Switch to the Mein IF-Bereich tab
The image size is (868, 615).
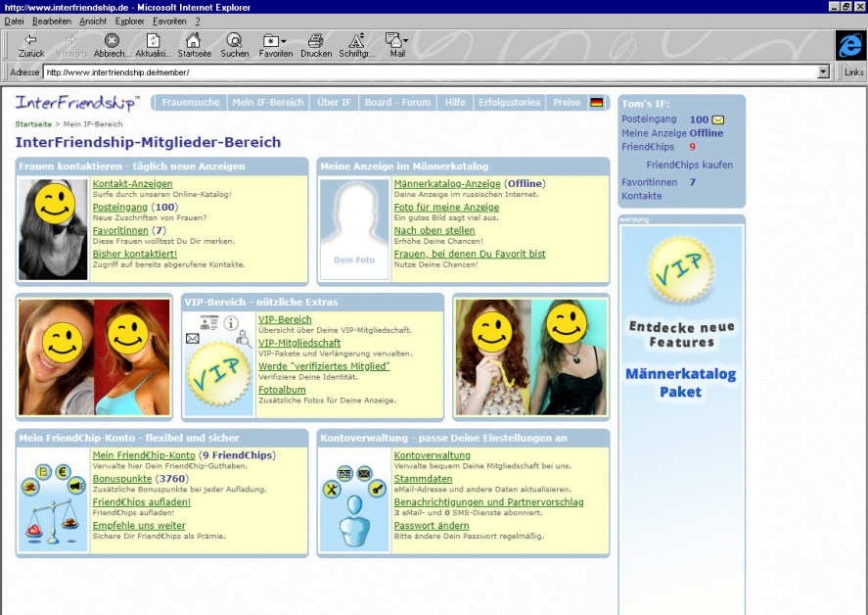coord(268,103)
